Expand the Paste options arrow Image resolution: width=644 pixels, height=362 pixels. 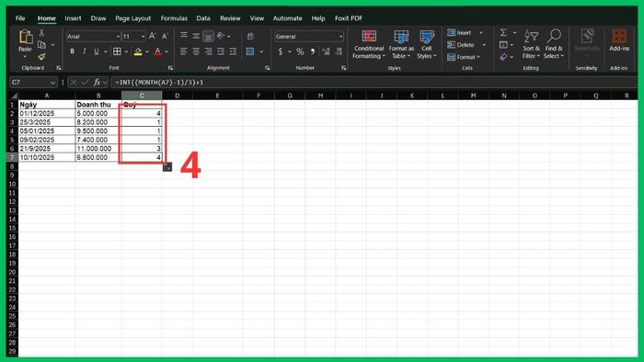click(25, 57)
